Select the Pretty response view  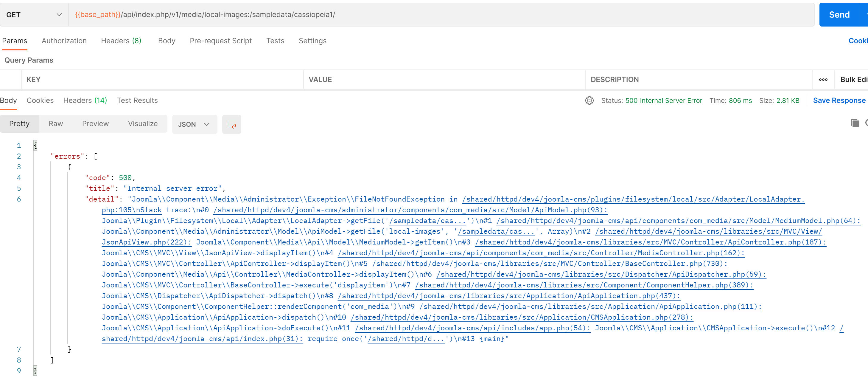click(19, 124)
